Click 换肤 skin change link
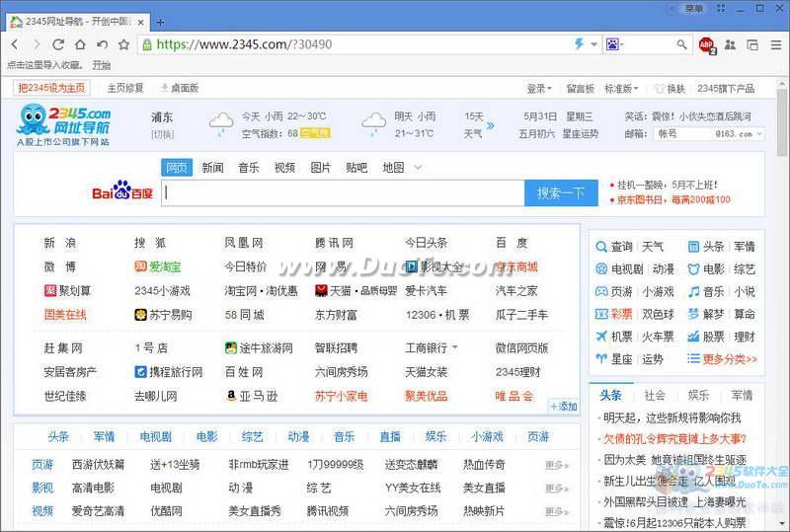 [x=671, y=89]
